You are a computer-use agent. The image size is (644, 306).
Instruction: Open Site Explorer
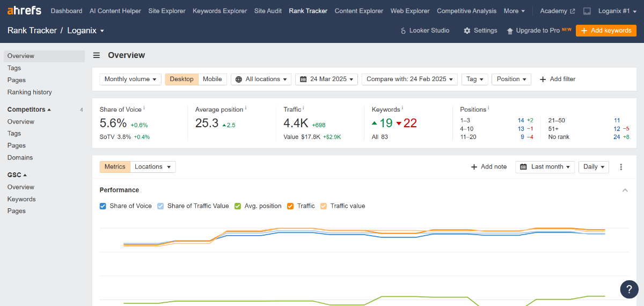(167, 11)
